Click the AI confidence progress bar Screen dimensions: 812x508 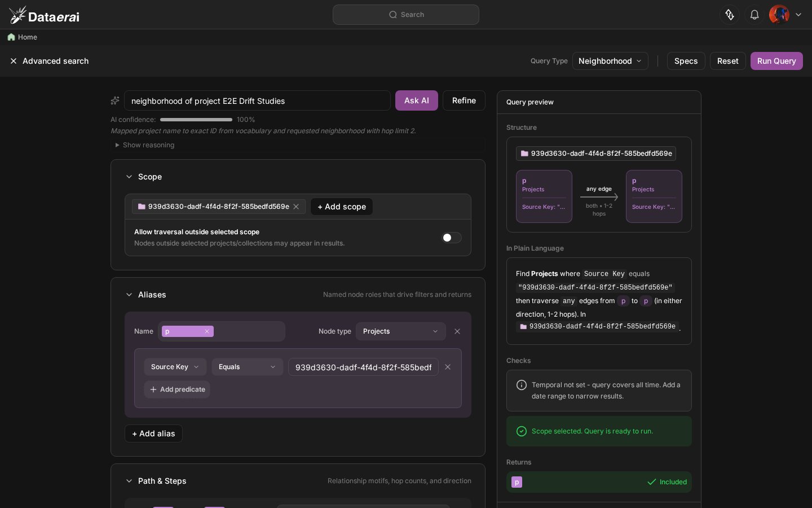196,120
